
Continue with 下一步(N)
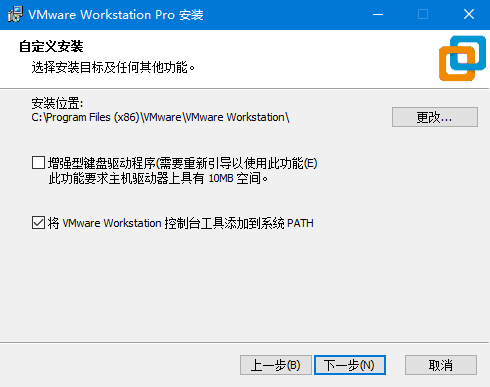pyautogui.click(x=350, y=365)
